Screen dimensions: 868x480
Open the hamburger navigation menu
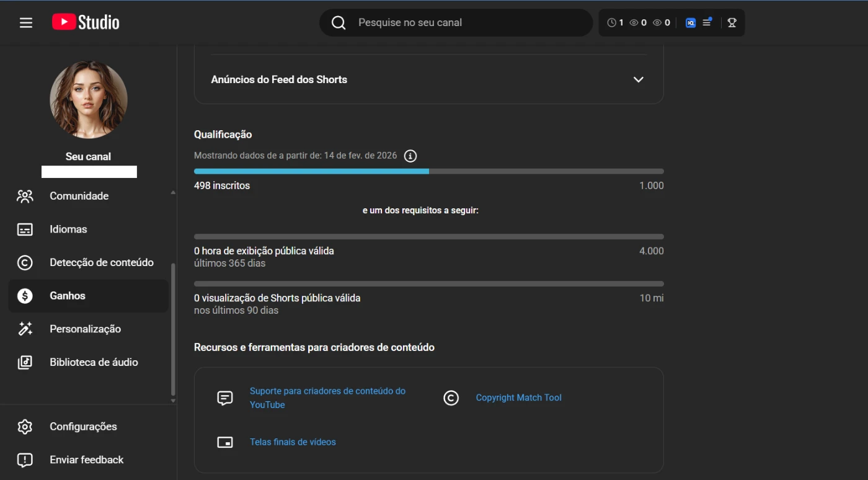(25, 23)
